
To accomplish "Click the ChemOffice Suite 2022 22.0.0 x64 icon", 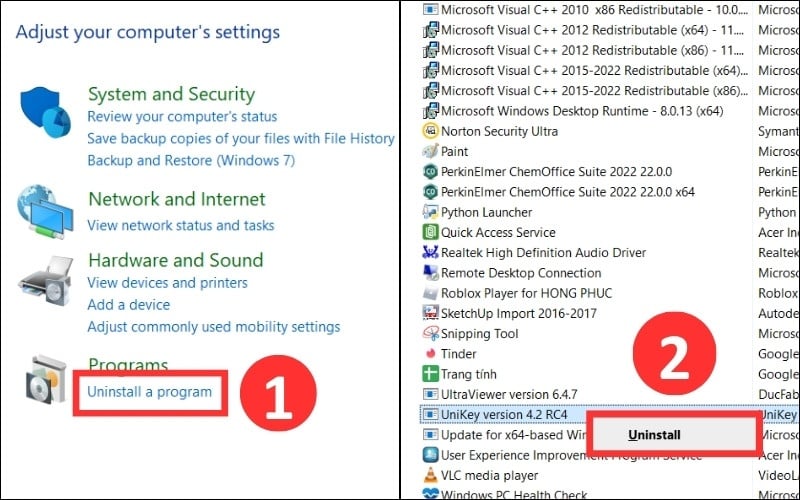I will (430, 192).
